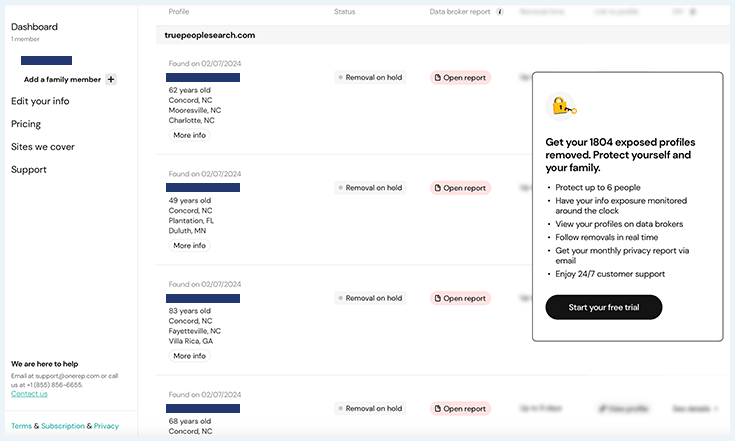Screen dimensions: 735x441
Task: Click the padlock icon in the promo card
Action: pyautogui.click(x=562, y=106)
